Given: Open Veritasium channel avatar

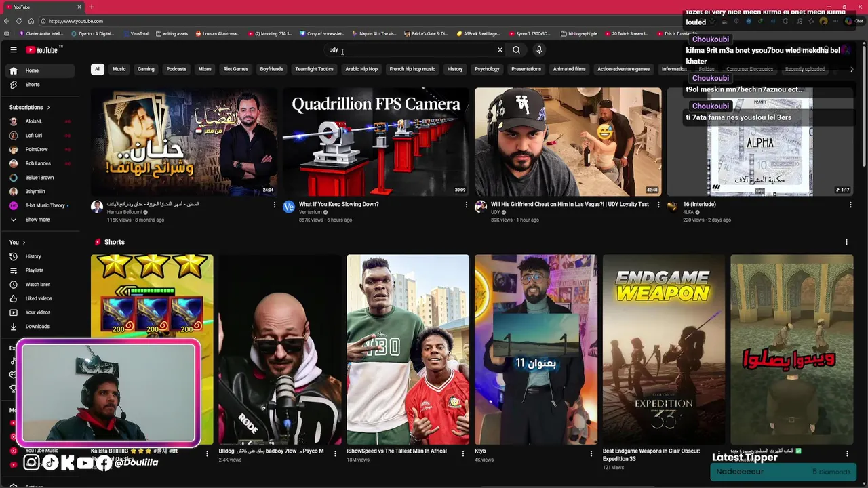Looking at the screenshot, I should point(289,207).
